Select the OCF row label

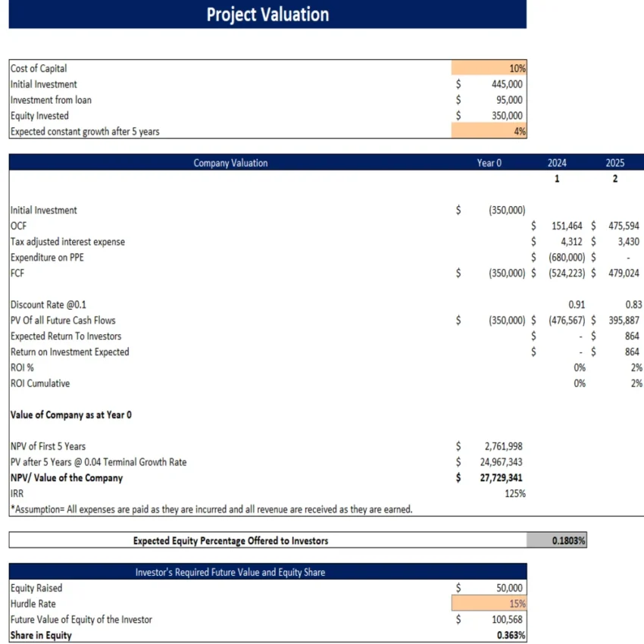(x=18, y=226)
